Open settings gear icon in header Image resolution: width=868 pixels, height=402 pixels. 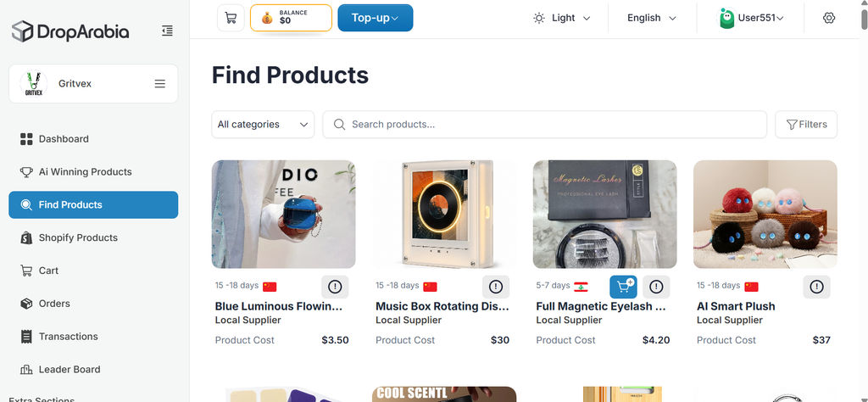[x=829, y=18]
